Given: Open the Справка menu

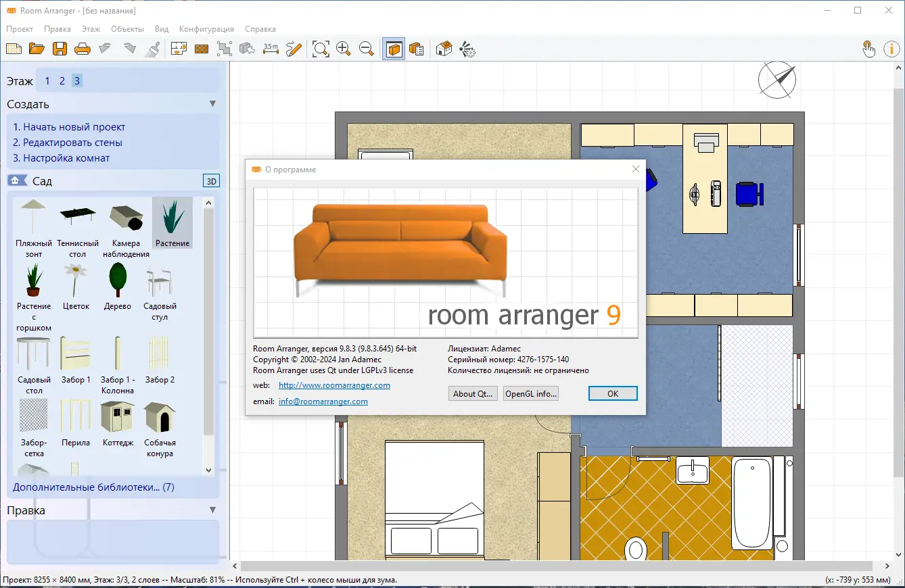Looking at the screenshot, I should tap(260, 29).
